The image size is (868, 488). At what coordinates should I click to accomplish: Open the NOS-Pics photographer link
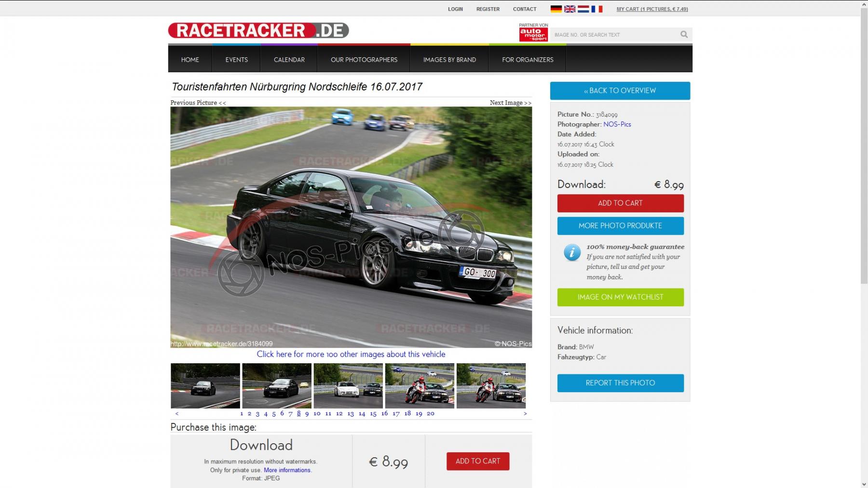(617, 124)
